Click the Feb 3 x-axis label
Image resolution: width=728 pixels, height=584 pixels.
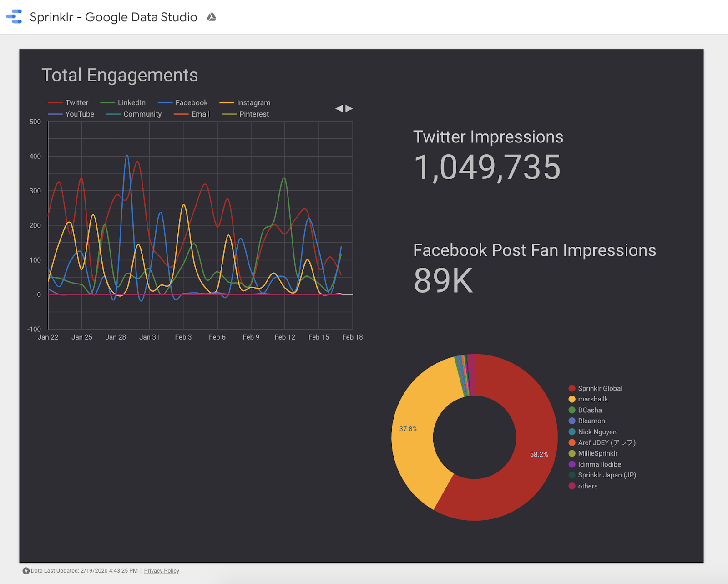click(183, 337)
